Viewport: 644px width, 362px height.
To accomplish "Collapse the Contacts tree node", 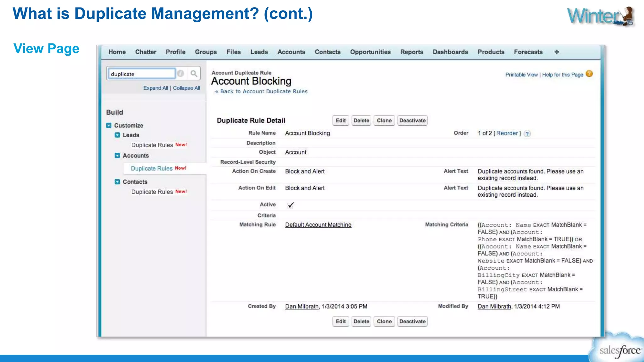I will tap(117, 182).
